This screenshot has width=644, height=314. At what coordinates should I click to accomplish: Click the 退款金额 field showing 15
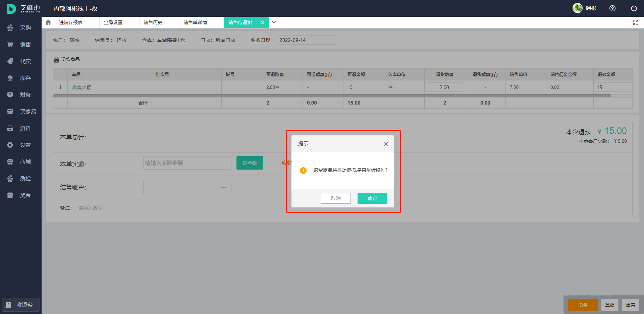613,87
